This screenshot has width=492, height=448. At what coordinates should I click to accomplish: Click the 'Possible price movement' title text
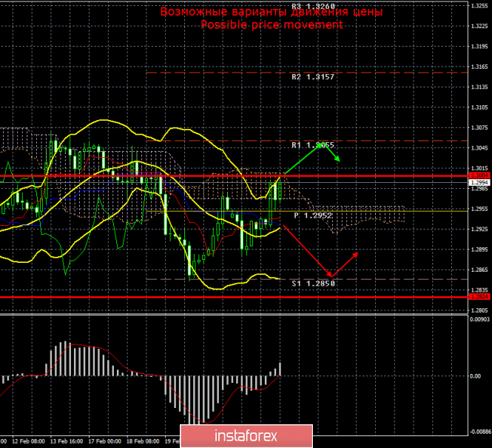point(272,24)
